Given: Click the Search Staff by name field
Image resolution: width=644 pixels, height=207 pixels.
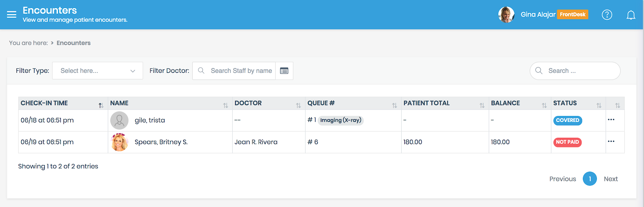Looking at the screenshot, I should coord(241,71).
